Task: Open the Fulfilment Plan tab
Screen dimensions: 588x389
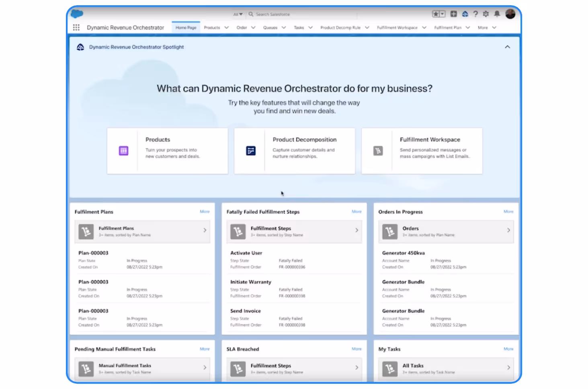Action: tap(448, 28)
